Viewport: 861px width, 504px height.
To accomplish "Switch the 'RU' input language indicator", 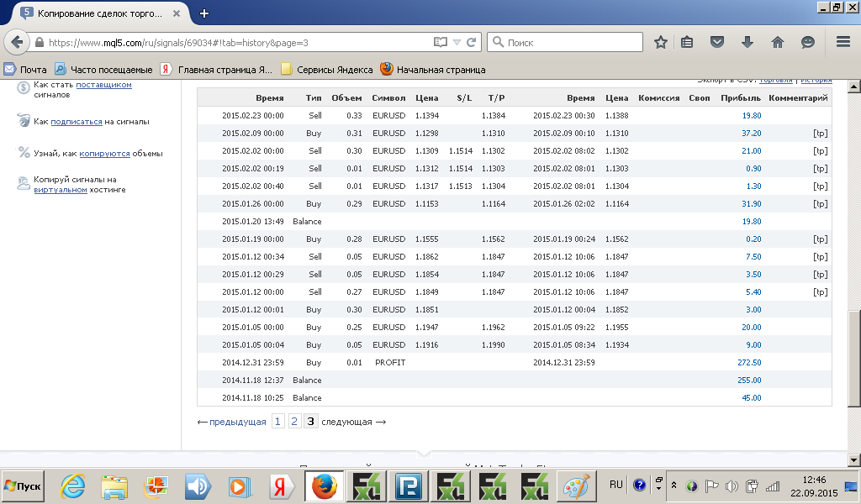I will click(616, 484).
